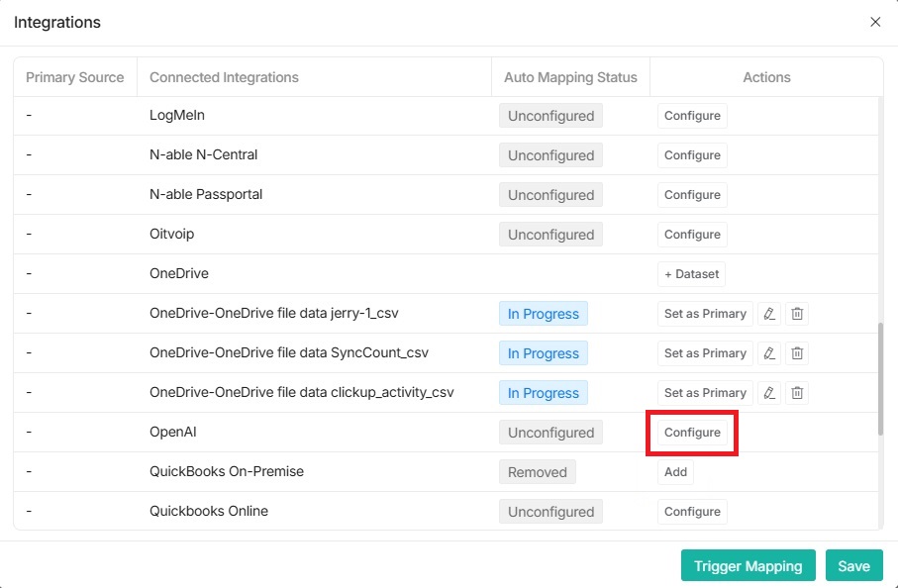Close the Integrations dialog

point(875,22)
